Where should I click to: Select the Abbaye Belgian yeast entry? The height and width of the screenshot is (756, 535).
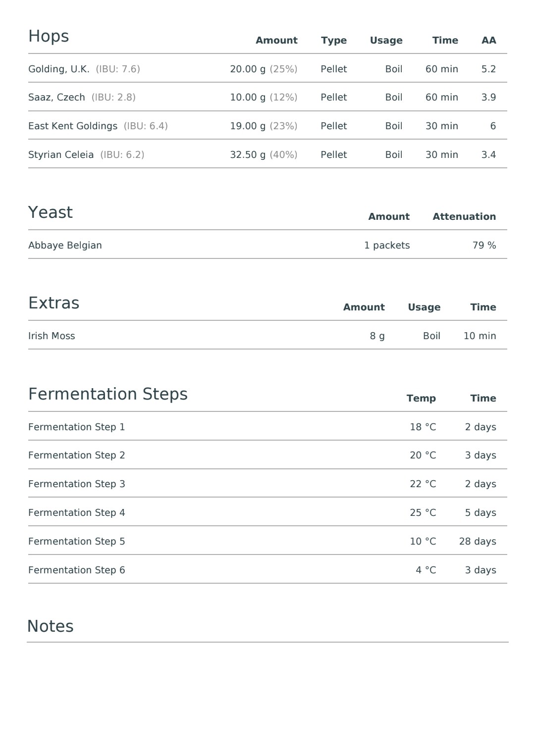click(65, 246)
